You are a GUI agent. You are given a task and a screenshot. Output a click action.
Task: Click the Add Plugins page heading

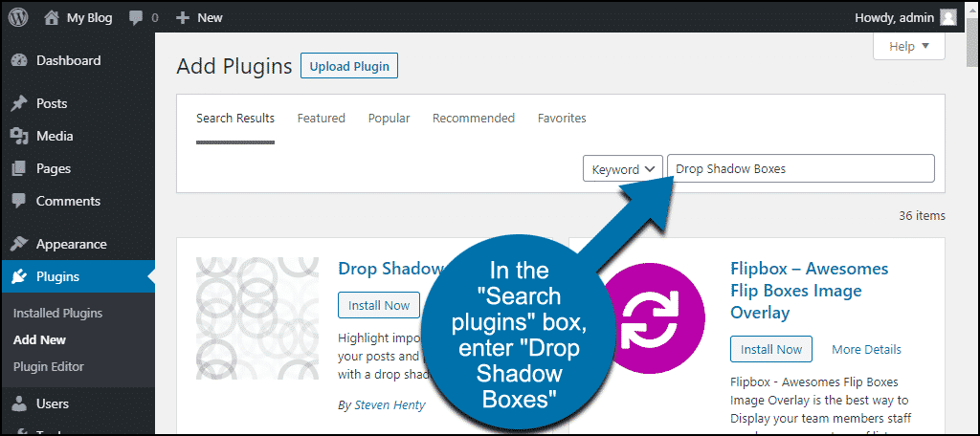234,66
